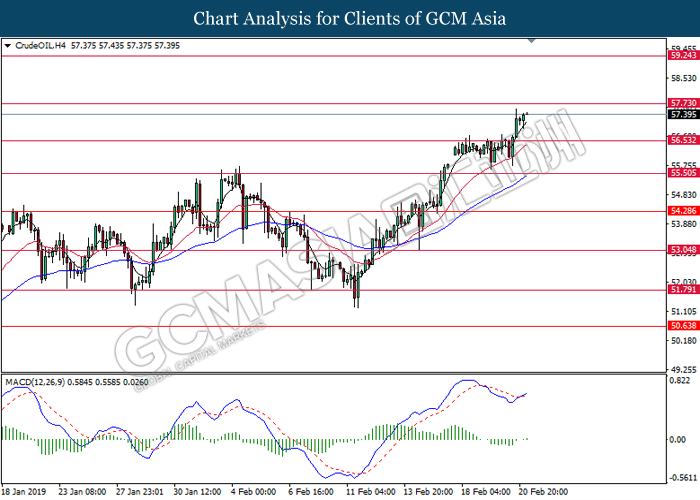
Task: Select the 18 Jan 2019 date label
Action: [26, 493]
